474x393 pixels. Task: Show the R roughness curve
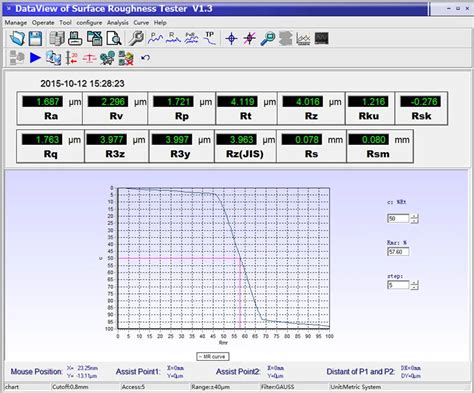pos(173,39)
